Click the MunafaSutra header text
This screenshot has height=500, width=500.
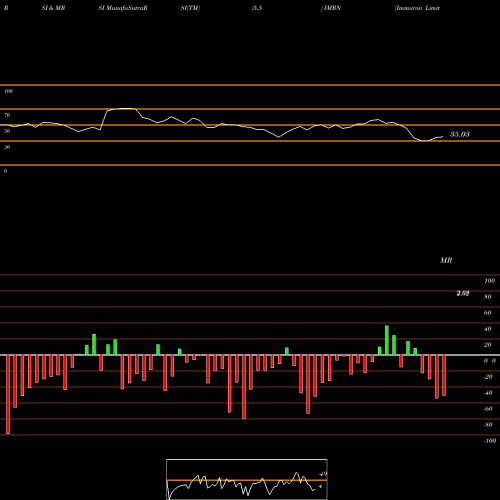[126, 8]
